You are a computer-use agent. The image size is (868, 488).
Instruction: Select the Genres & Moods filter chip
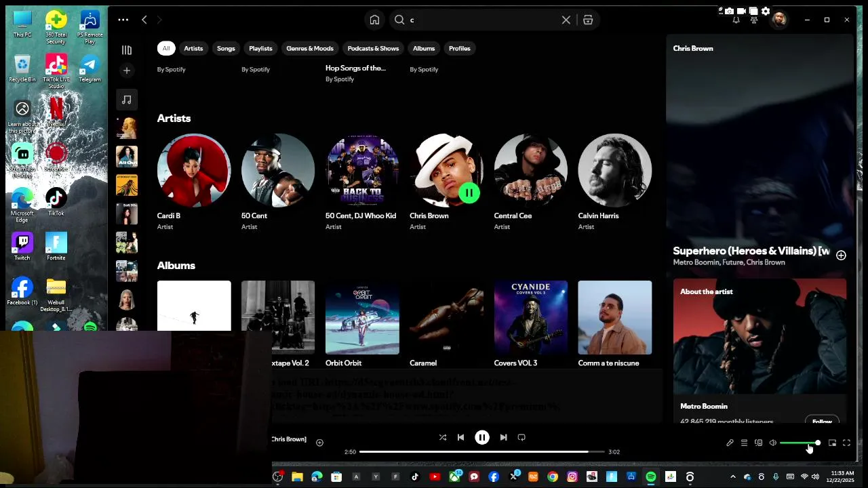(310, 48)
